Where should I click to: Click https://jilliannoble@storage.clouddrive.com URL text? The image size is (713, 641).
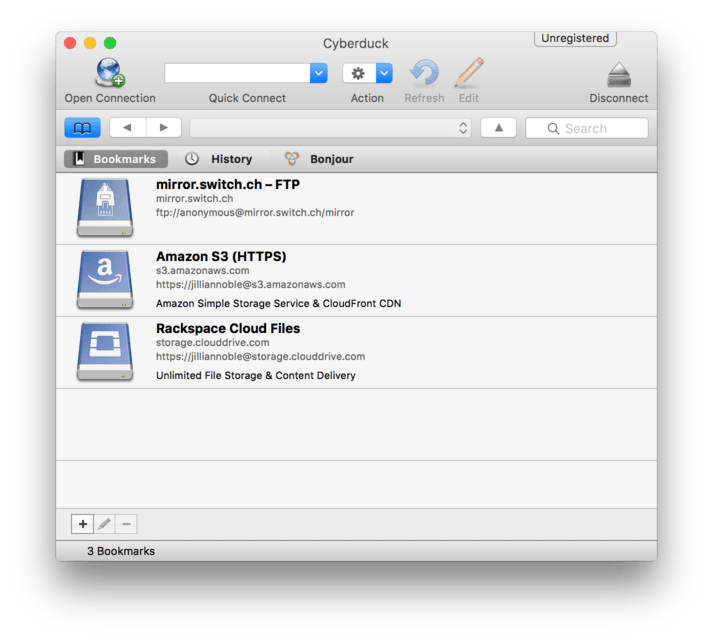click(261, 356)
